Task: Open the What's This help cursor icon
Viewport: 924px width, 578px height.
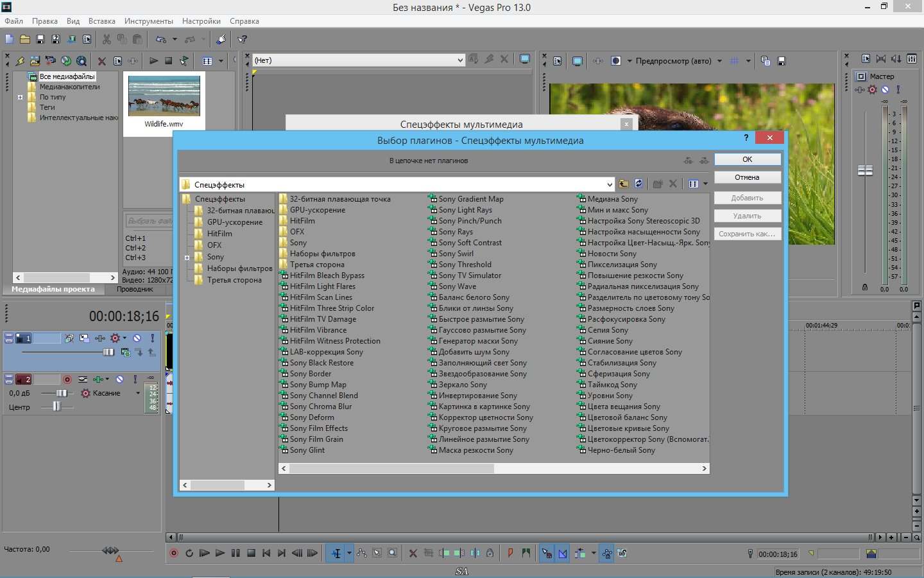Action: pos(243,39)
